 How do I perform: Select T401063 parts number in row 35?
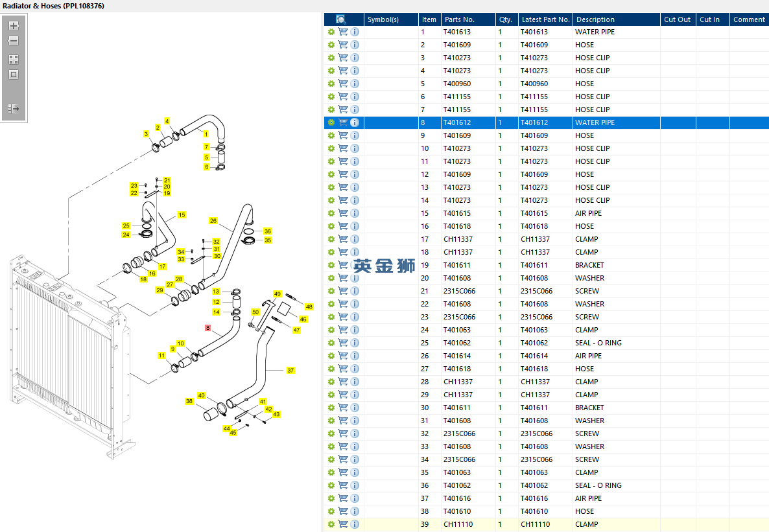click(456, 472)
